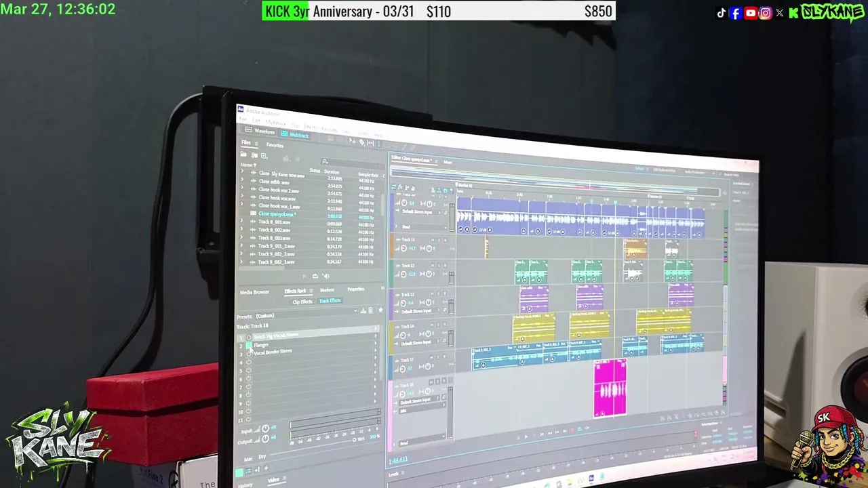Select the Time Selection tool in the toolbar
This screenshot has width=868, height=488.
point(379,144)
